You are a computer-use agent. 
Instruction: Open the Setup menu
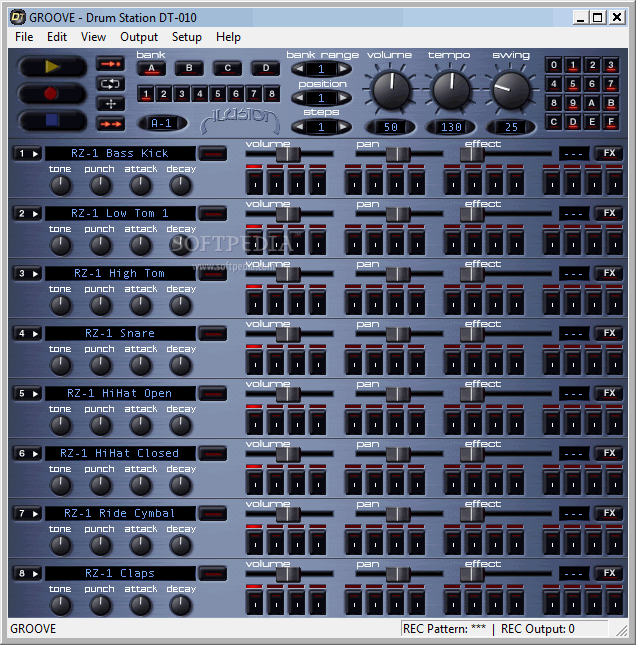pos(187,37)
